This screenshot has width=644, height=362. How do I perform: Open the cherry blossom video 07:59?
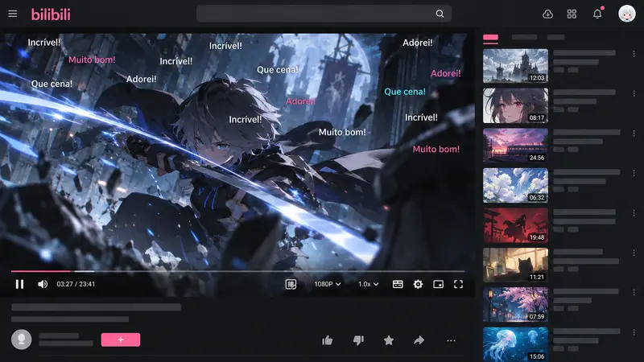pyautogui.click(x=515, y=305)
